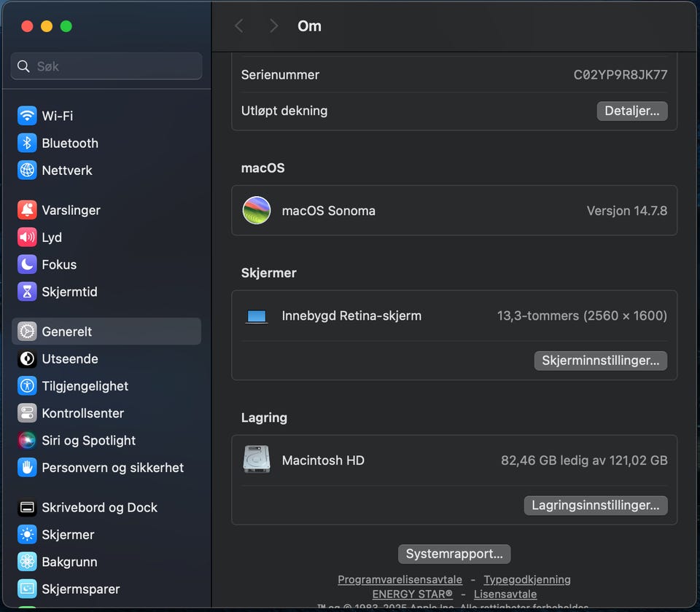Screen dimensions: 700x612
Task: Open Personvern og sikkerhet hand icon
Action: pyautogui.click(x=27, y=468)
